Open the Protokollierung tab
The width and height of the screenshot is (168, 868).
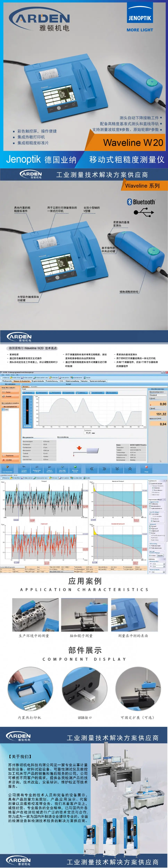tap(52, 381)
